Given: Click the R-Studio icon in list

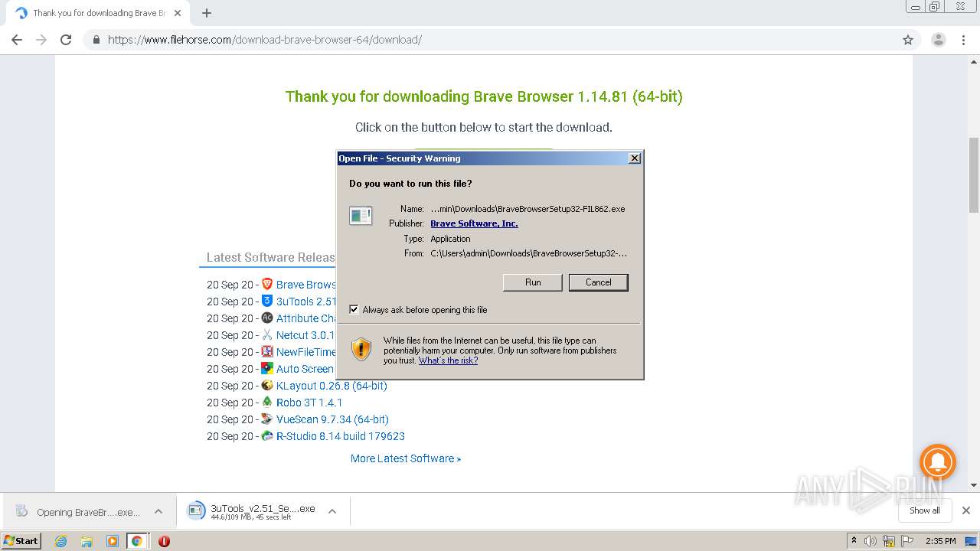Looking at the screenshot, I should pos(267,435).
